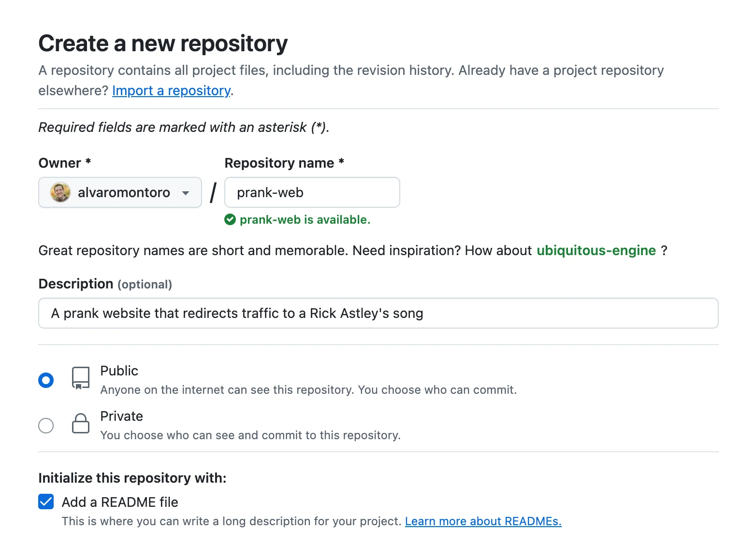Open the Learn more about READMEs link
Screen dimensions: 756x545
[x=483, y=521]
